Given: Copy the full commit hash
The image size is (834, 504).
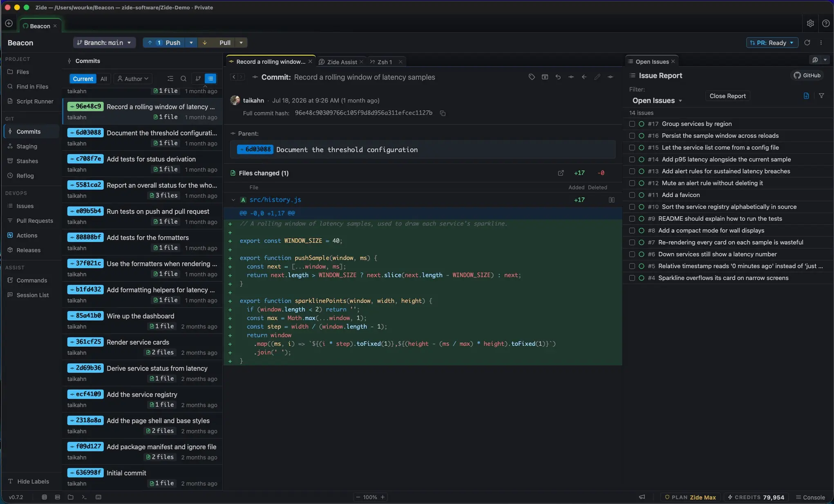Looking at the screenshot, I should tap(443, 113).
